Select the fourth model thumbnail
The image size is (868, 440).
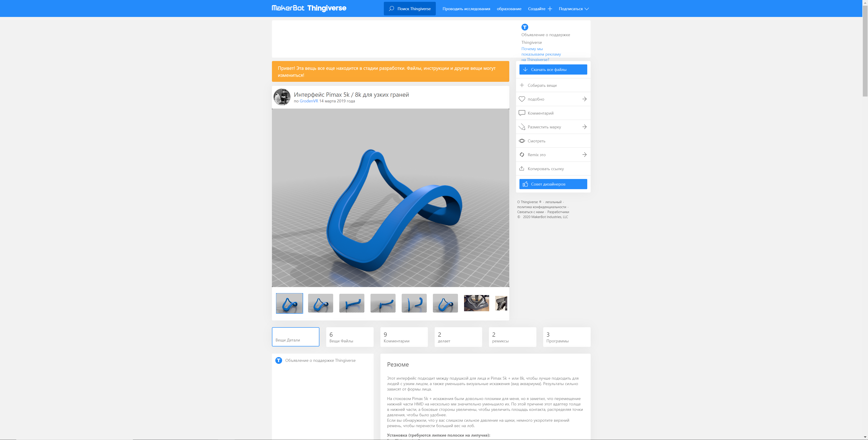[383, 303]
